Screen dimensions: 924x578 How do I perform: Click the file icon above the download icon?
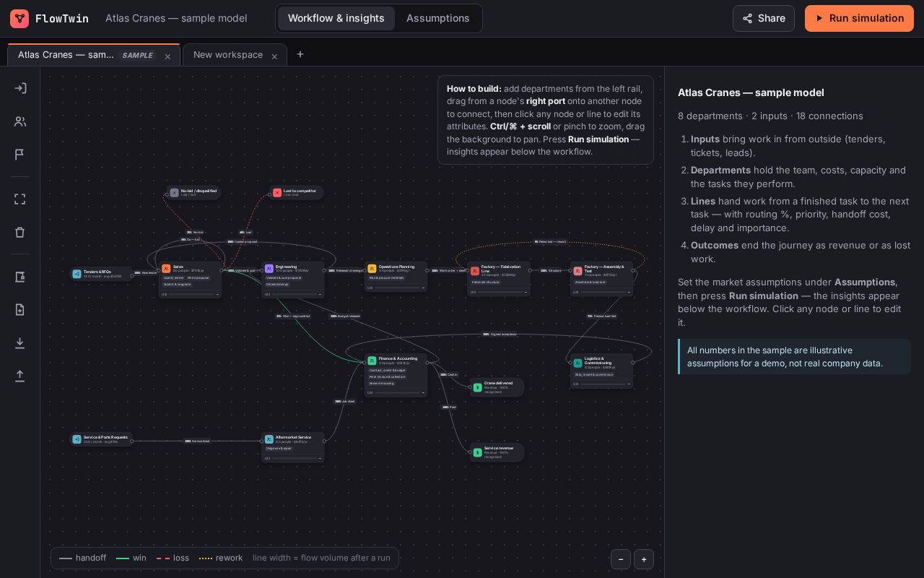20,310
